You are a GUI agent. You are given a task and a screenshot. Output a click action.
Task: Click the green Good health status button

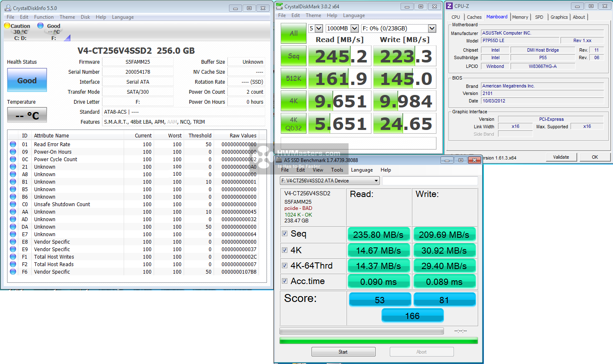27,80
